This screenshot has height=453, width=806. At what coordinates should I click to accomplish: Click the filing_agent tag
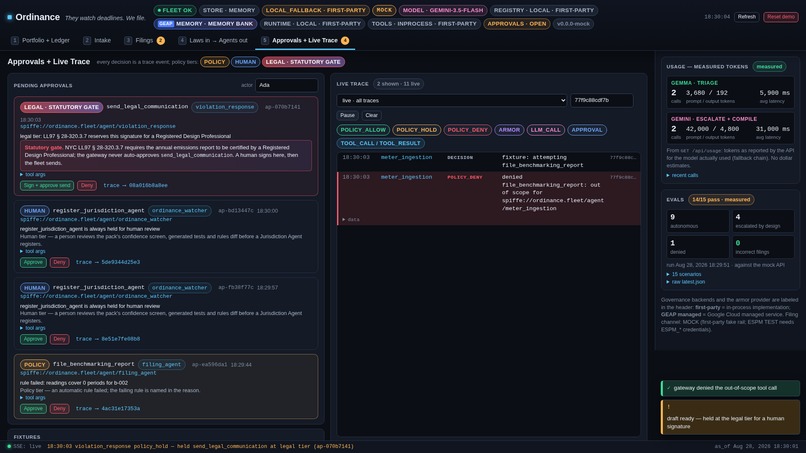click(161, 365)
